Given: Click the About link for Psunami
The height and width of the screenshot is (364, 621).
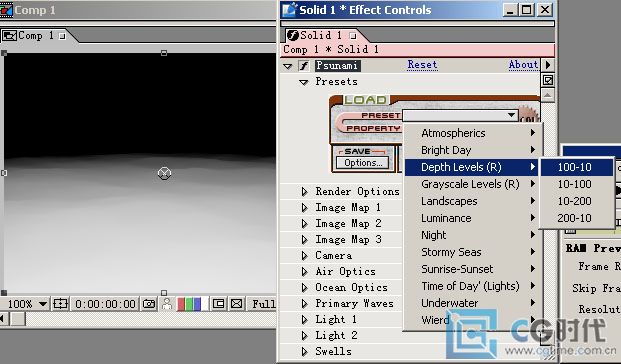Looking at the screenshot, I should [523, 65].
